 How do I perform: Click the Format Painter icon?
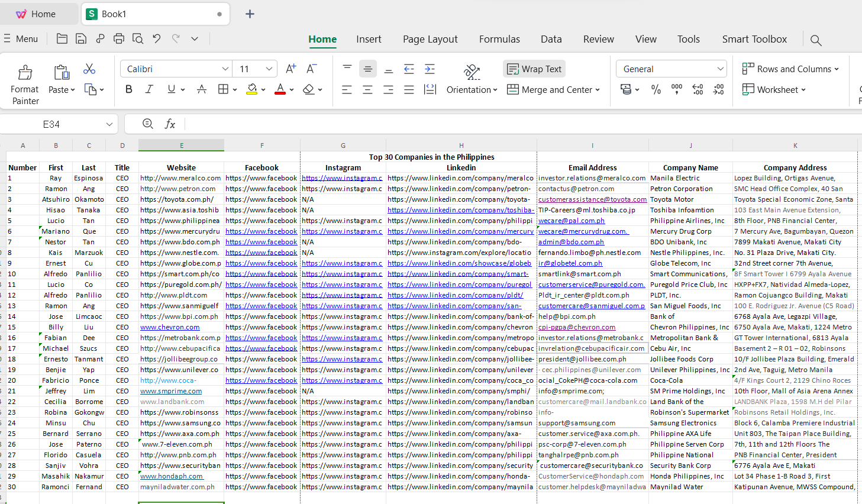click(x=25, y=73)
